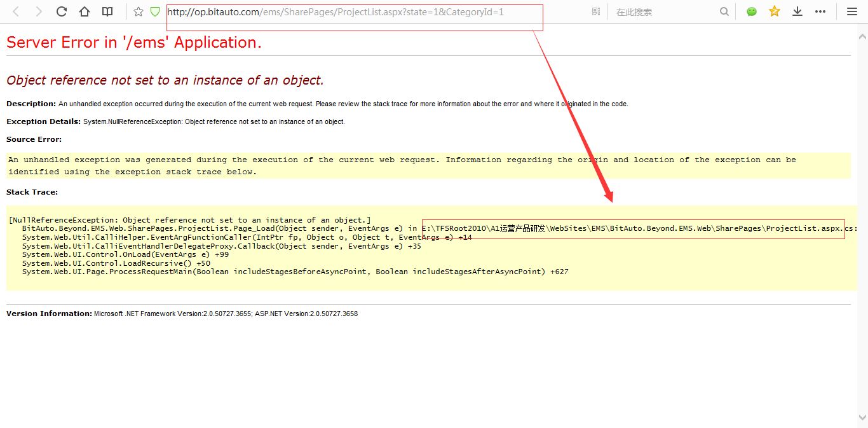Click the "An unhandled exception was generated" source text

point(402,165)
